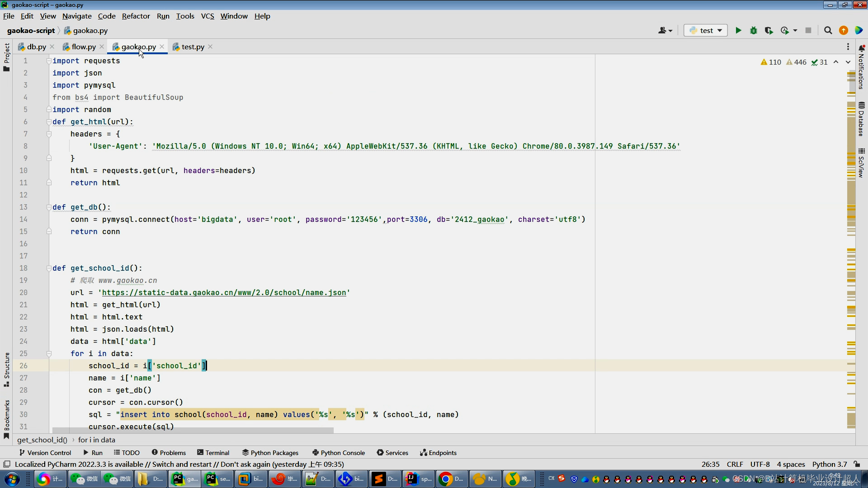Viewport: 868px width, 488px height.
Task: Open Project tool window
Action: click(x=6, y=57)
